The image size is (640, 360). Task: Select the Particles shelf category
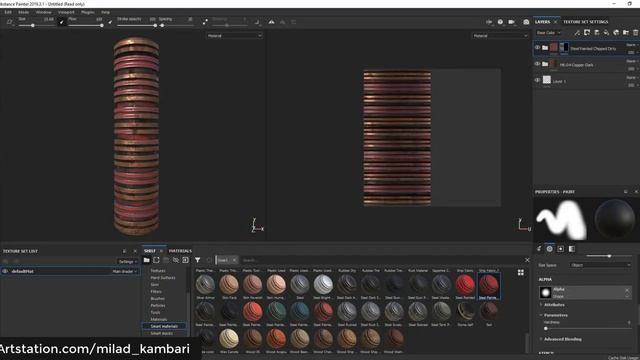coord(158,305)
